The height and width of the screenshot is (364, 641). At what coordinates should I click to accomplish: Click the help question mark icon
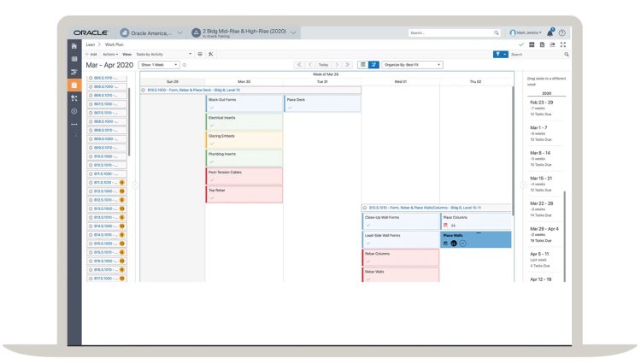click(562, 32)
